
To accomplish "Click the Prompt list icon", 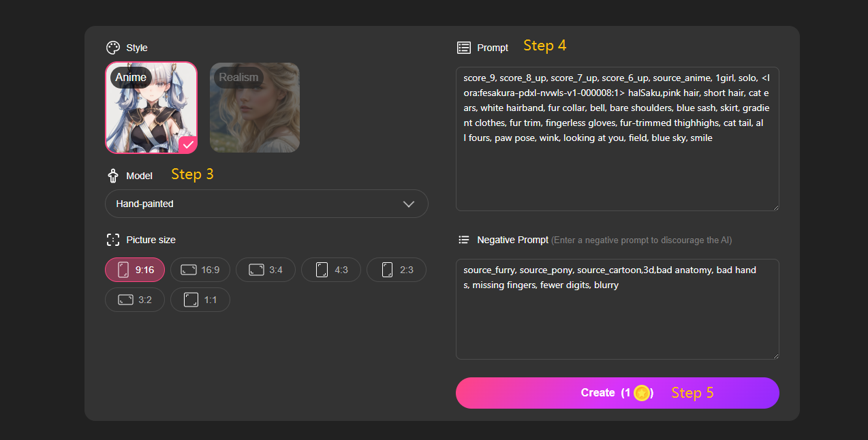I will pos(464,48).
